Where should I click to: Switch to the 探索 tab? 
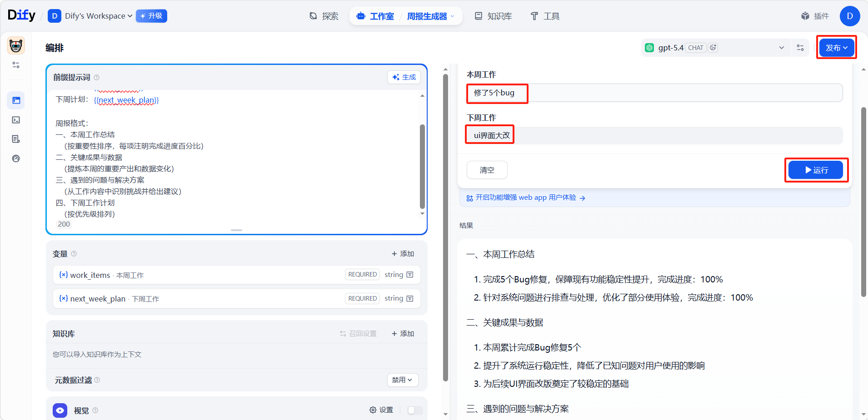coord(324,16)
